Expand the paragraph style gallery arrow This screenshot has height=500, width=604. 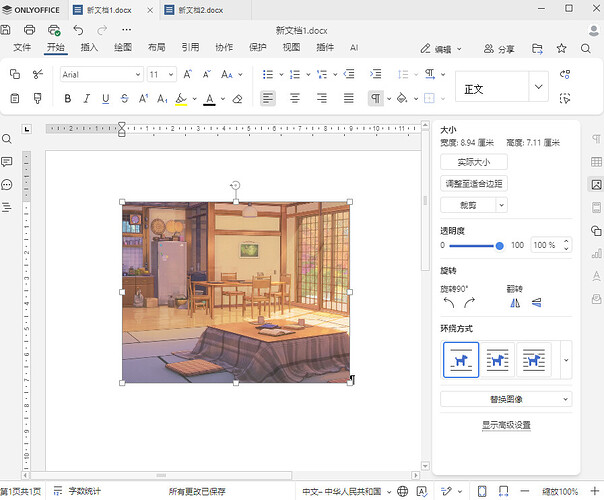(x=539, y=87)
